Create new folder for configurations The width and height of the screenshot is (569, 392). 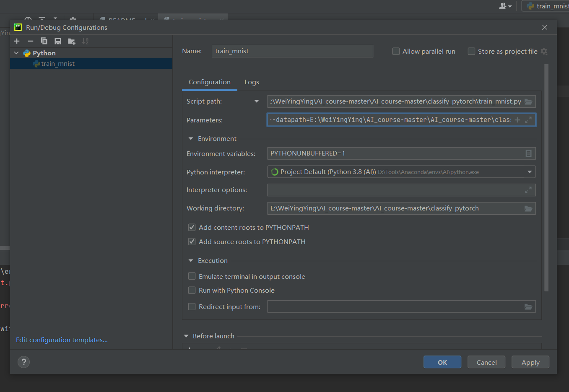(x=72, y=41)
